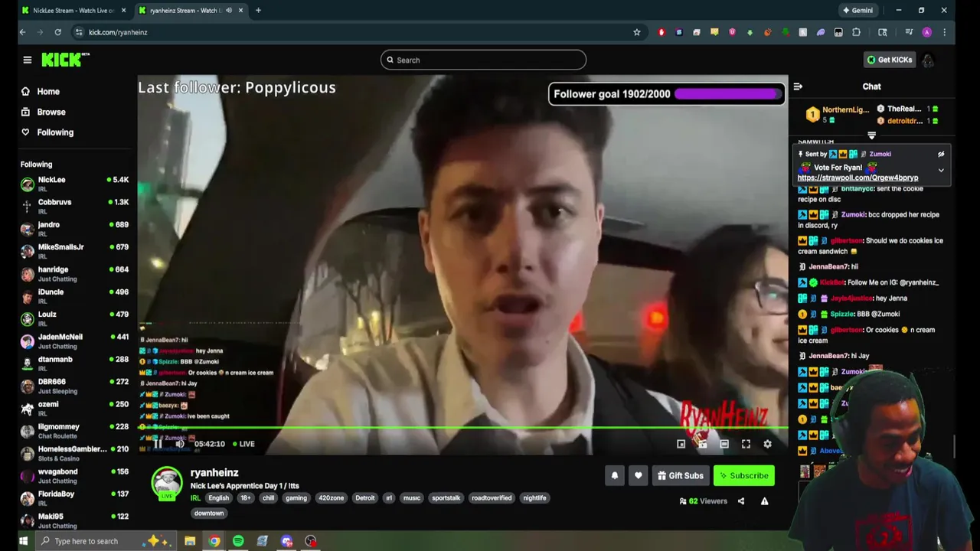Toggle theater mode
Viewport: 980px width, 551px height.
click(724, 444)
